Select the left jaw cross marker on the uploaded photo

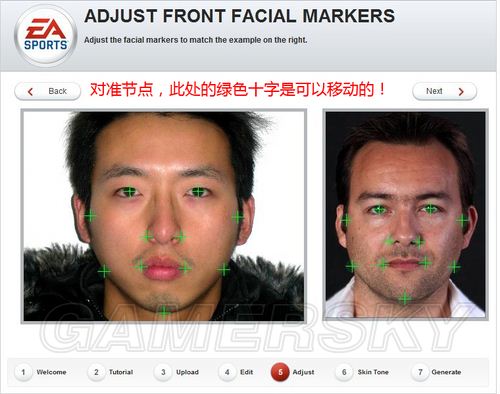coord(104,271)
